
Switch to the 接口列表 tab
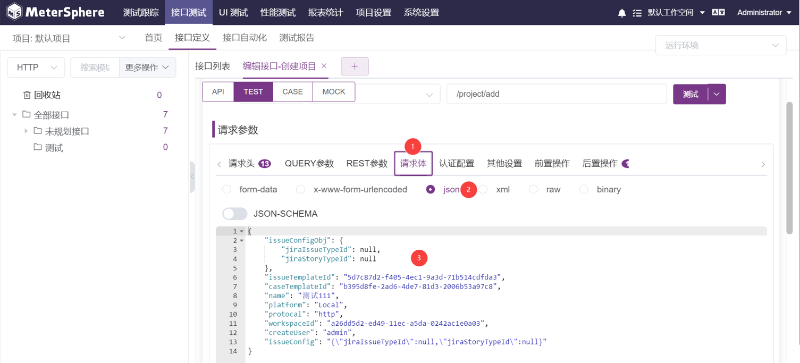pyautogui.click(x=213, y=66)
